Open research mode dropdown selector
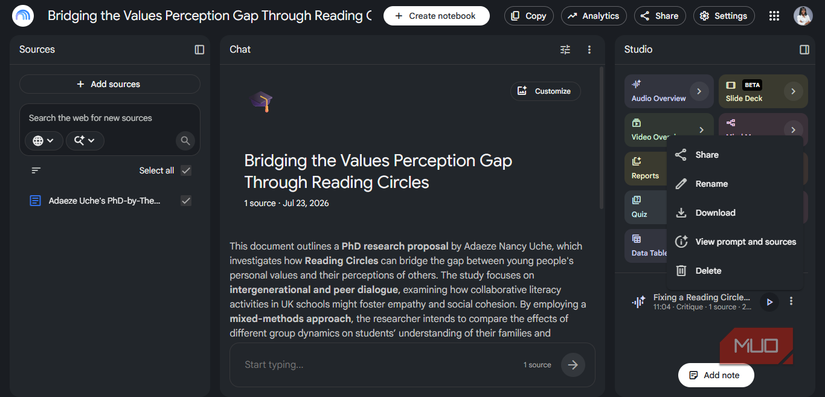 click(x=85, y=141)
